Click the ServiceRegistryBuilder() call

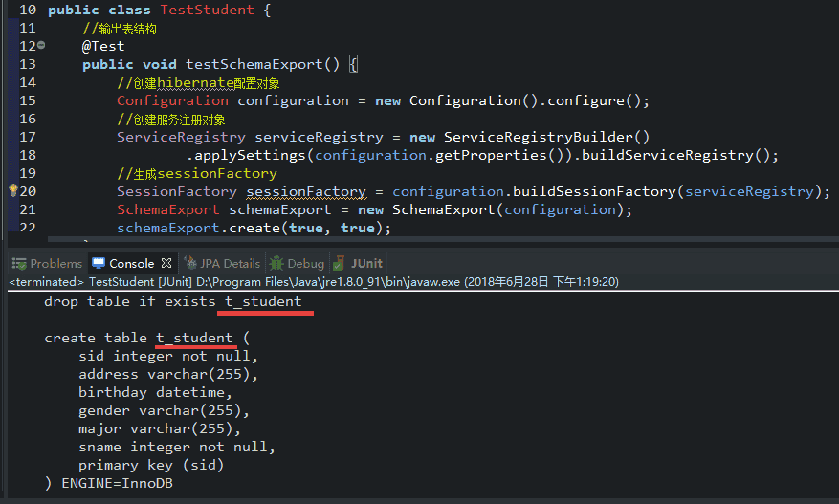[x=546, y=137]
